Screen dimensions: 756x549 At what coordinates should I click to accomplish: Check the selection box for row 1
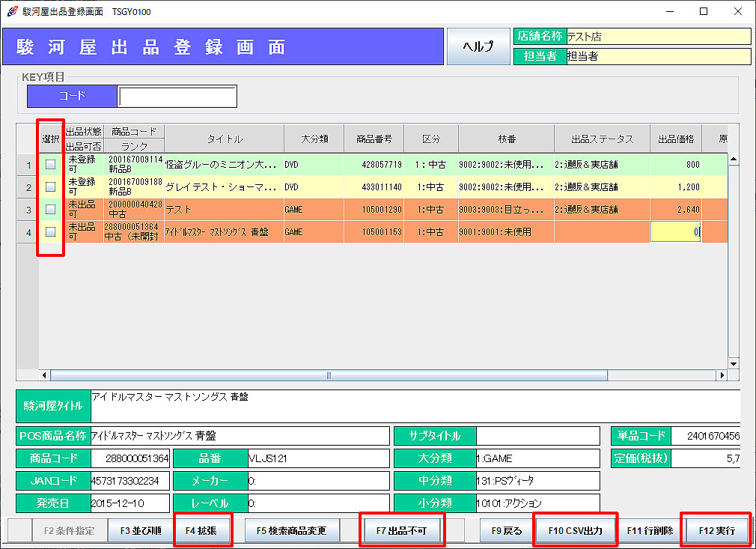[x=51, y=165]
